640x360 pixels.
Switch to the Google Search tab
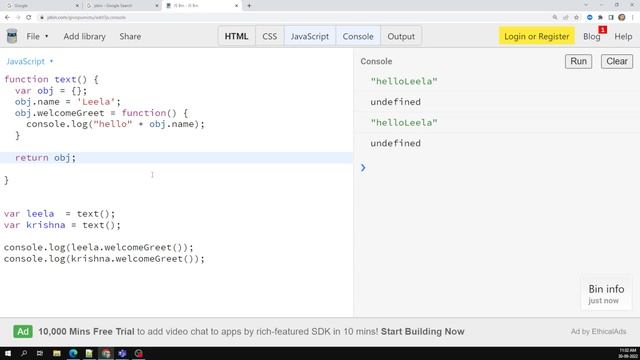pos(122,6)
